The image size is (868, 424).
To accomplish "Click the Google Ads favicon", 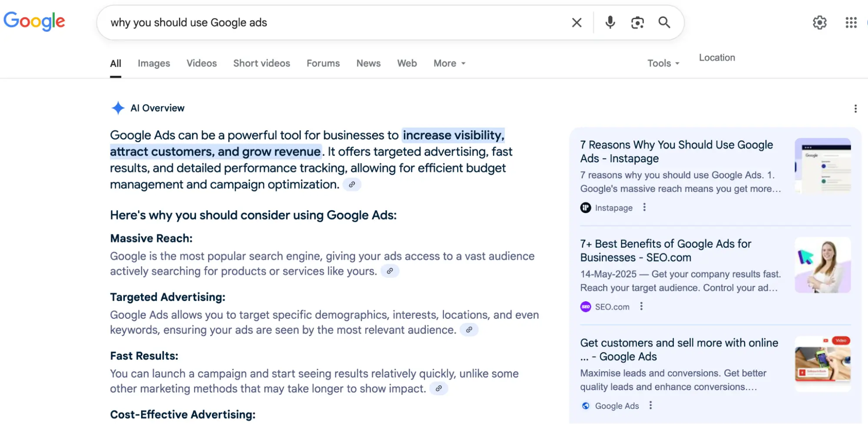I will pyautogui.click(x=586, y=406).
